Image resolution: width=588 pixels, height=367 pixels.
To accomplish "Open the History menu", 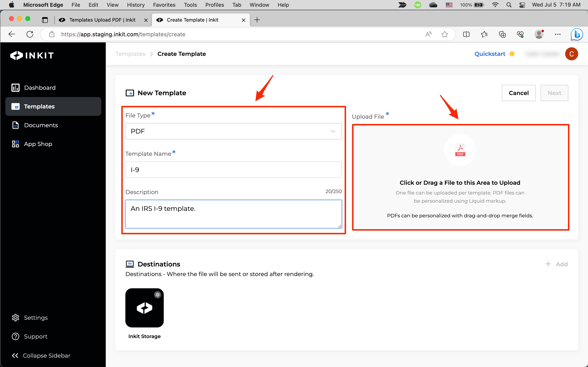I will [136, 5].
